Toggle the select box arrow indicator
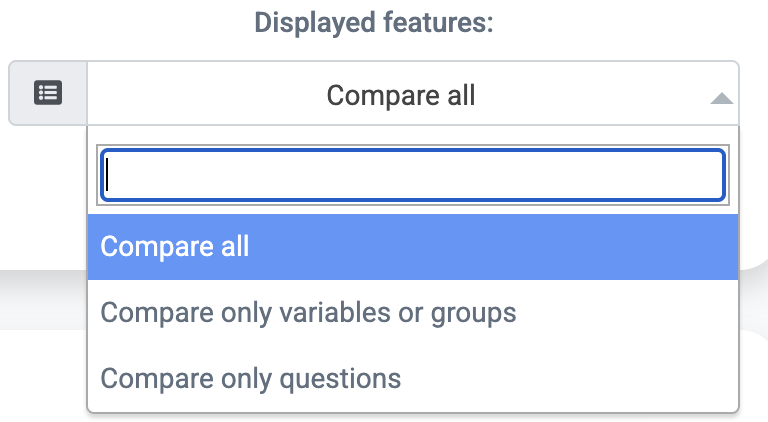768x422 pixels. [721, 98]
